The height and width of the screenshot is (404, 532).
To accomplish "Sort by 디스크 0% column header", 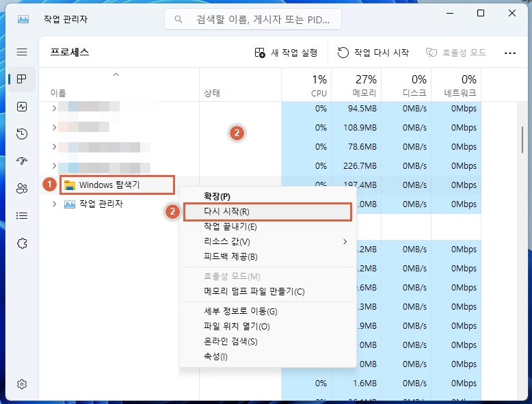I will pos(406,85).
